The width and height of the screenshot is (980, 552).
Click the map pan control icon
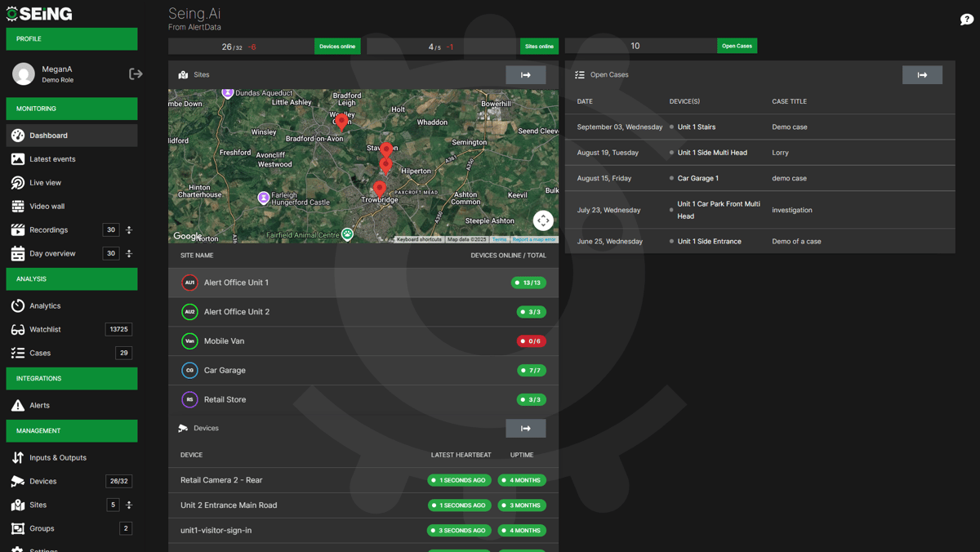click(543, 220)
